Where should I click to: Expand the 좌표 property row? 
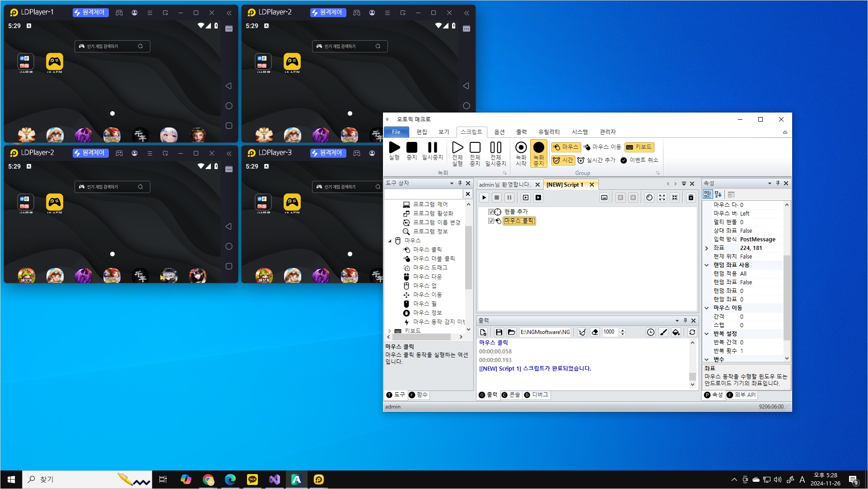tap(707, 248)
